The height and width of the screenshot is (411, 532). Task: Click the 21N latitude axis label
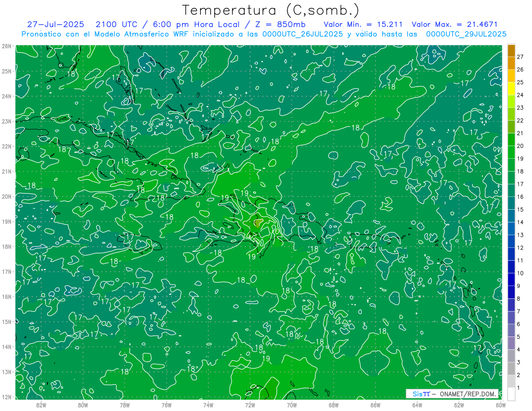[x=7, y=171]
